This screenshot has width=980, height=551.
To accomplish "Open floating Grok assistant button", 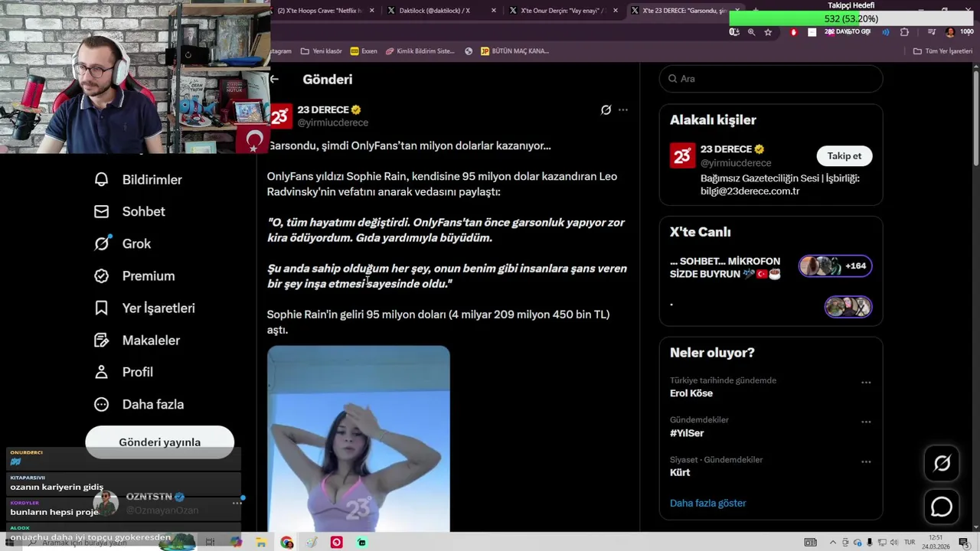I will point(942,463).
